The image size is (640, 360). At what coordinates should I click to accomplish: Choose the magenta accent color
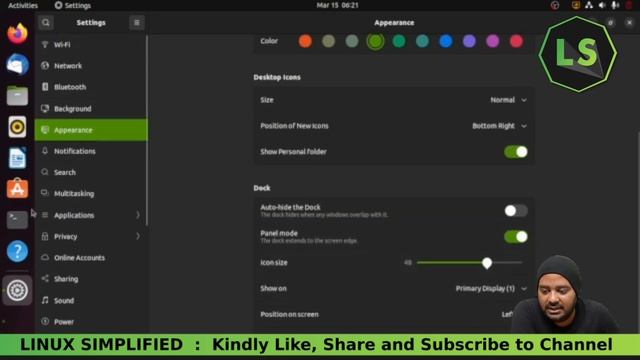tap(493, 41)
